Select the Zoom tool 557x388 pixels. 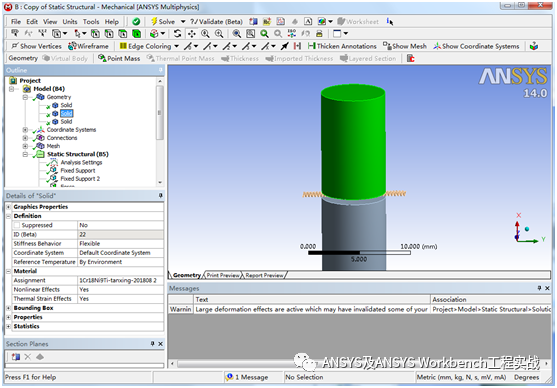coord(205,34)
